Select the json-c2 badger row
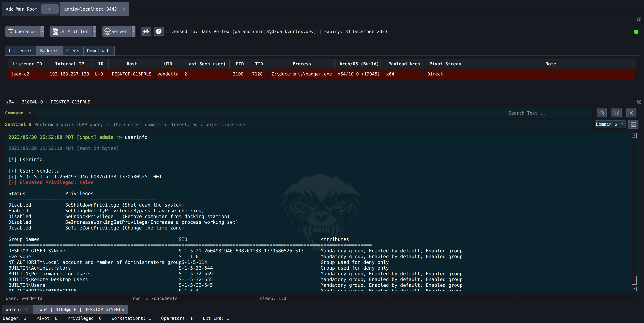 pos(322,74)
